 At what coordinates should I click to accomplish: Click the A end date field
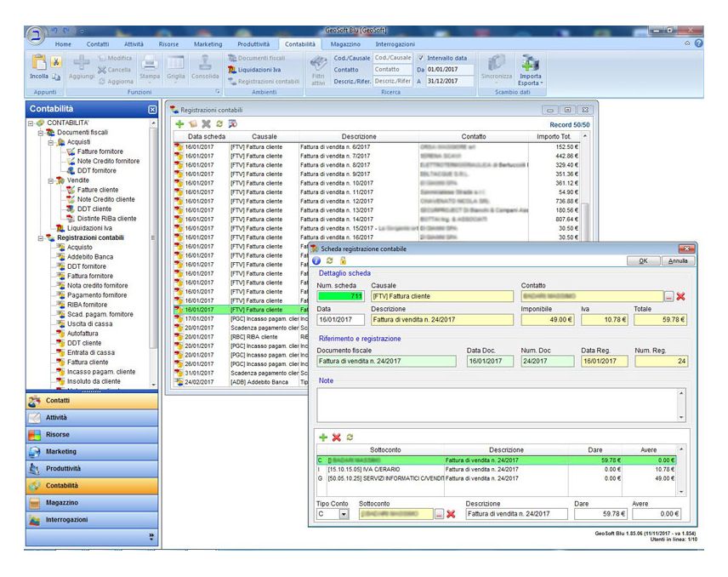450,81
